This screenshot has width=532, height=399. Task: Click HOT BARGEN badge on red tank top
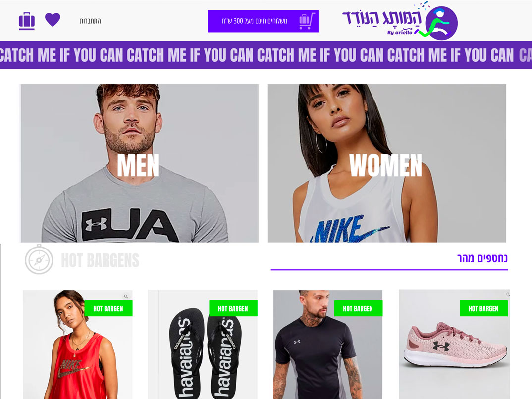pyautogui.click(x=108, y=308)
